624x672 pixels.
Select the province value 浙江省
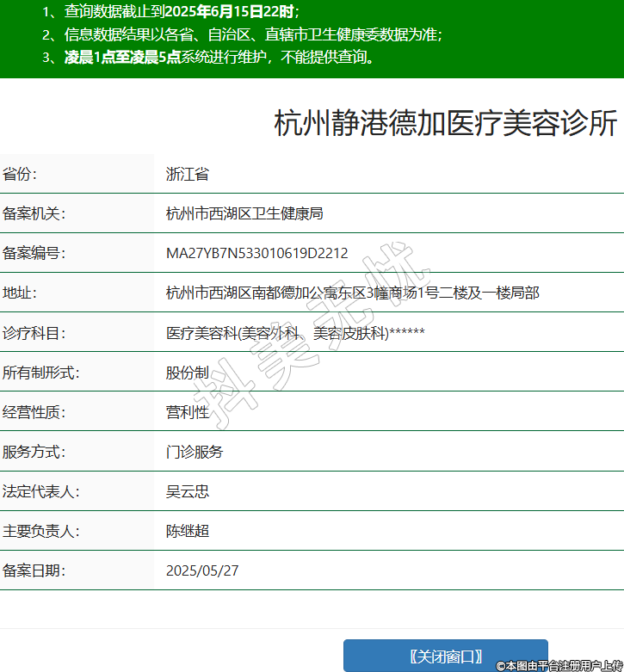188,174
